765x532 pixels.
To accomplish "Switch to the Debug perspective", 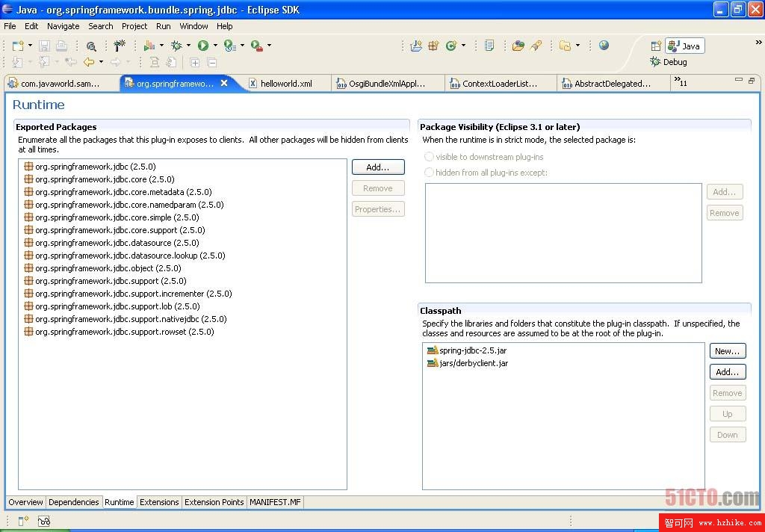I will (x=669, y=62).
